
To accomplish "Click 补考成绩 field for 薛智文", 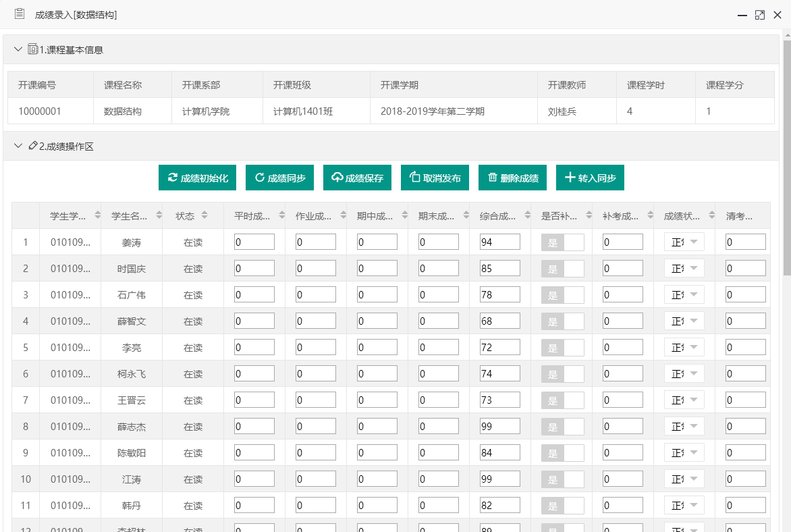I will (x=622, y=321).
